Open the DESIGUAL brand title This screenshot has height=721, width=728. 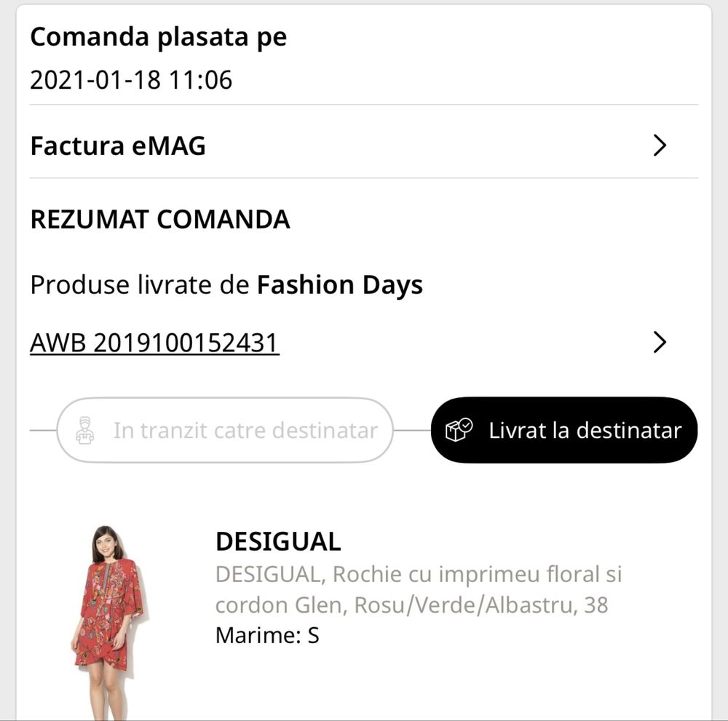(278, 541)
